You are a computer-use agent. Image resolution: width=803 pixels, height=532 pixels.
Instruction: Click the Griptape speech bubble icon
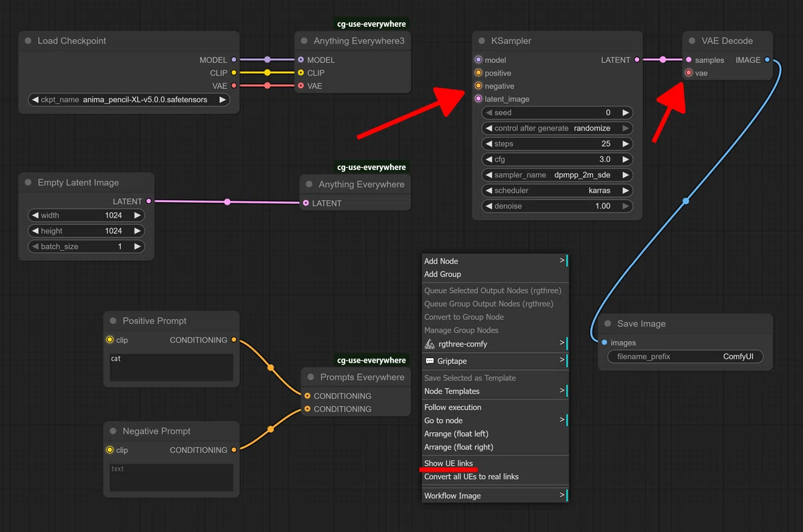(x=430, y=361)
